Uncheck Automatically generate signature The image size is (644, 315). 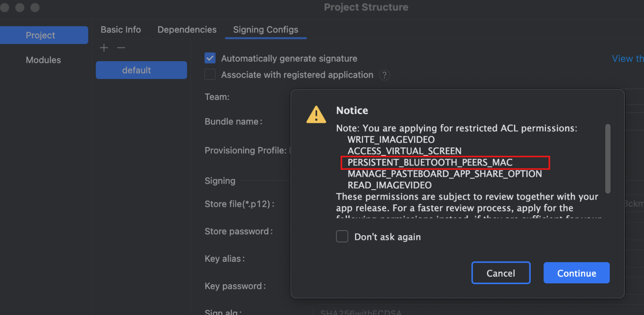coord(210,58)
